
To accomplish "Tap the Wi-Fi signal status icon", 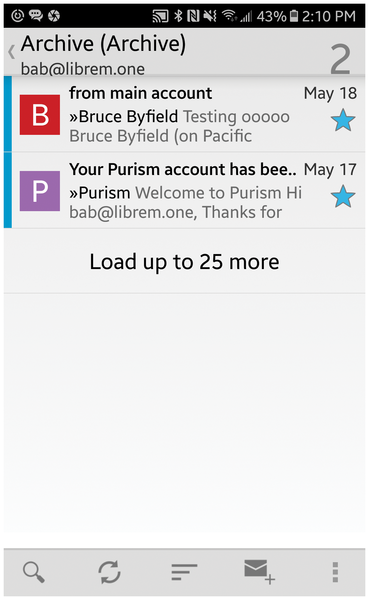I will 229,16.
